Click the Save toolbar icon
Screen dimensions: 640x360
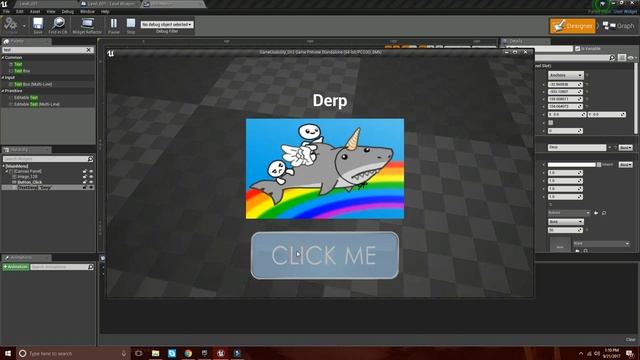[38, 25]
